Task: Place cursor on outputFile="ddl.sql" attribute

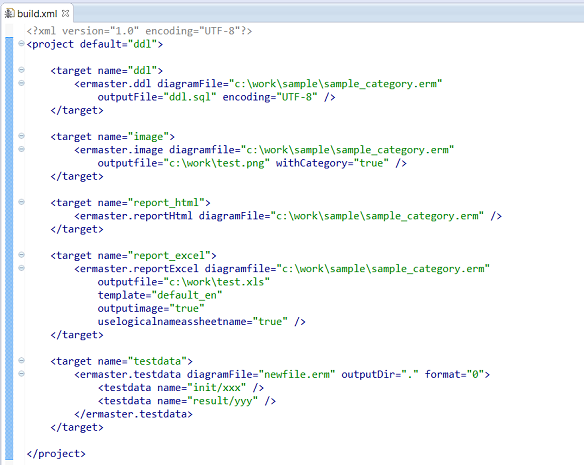Action: pyautogui.click(x=157, y=97)
